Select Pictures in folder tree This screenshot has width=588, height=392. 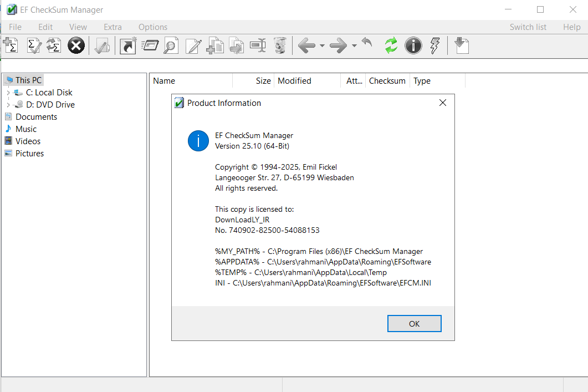point(29,154)
